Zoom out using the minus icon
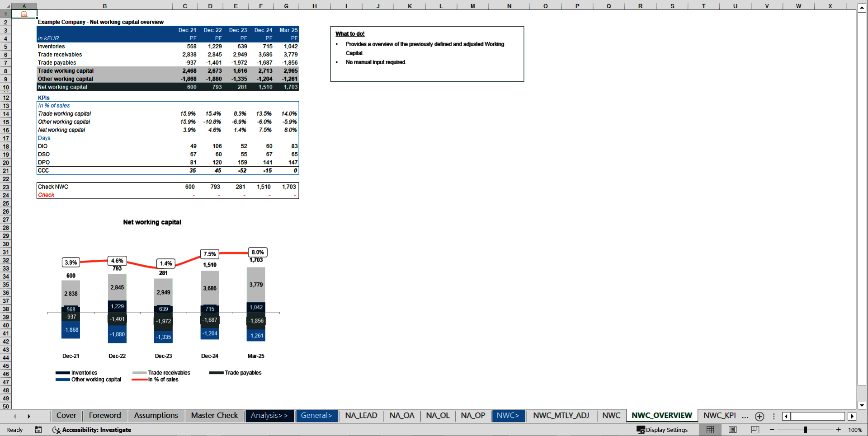This screenshot has width=868, height=436. click(772, 430)
